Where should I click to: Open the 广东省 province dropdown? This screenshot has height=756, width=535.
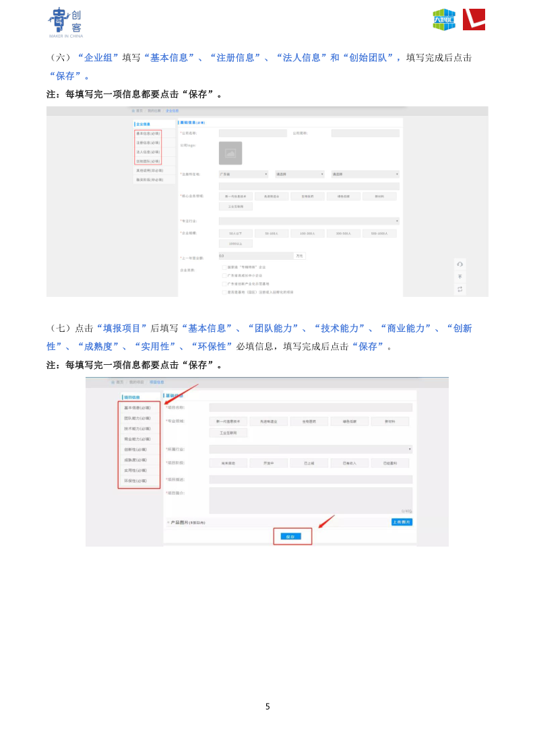[243, 174]
